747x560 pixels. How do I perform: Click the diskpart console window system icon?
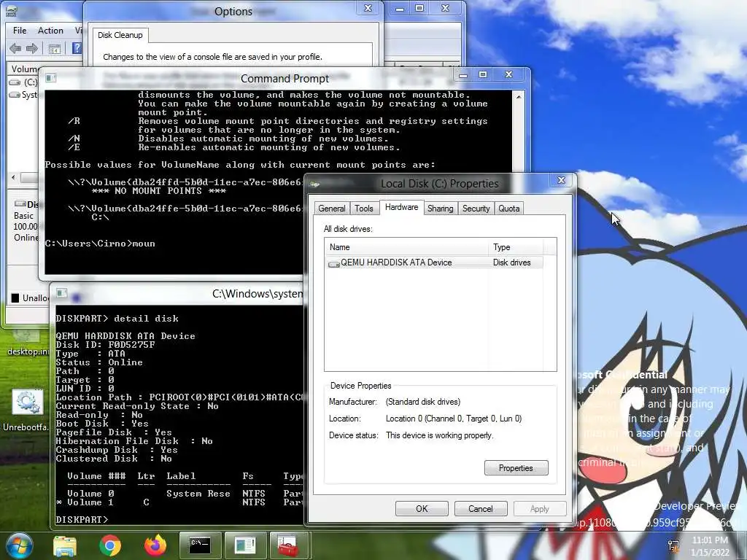point(62,293)
